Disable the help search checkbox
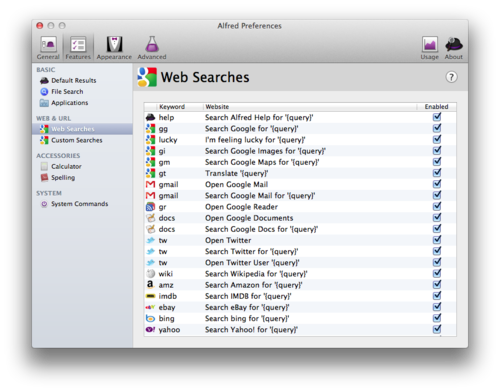Screen dimensions: 500x392 pyautogui.click(x=437, y=117)
